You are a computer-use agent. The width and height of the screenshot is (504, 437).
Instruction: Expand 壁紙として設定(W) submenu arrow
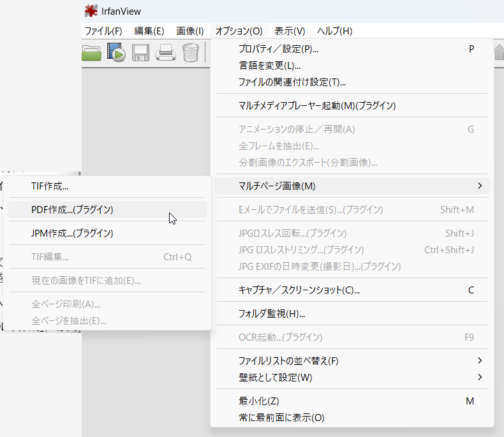pos(480,377)
